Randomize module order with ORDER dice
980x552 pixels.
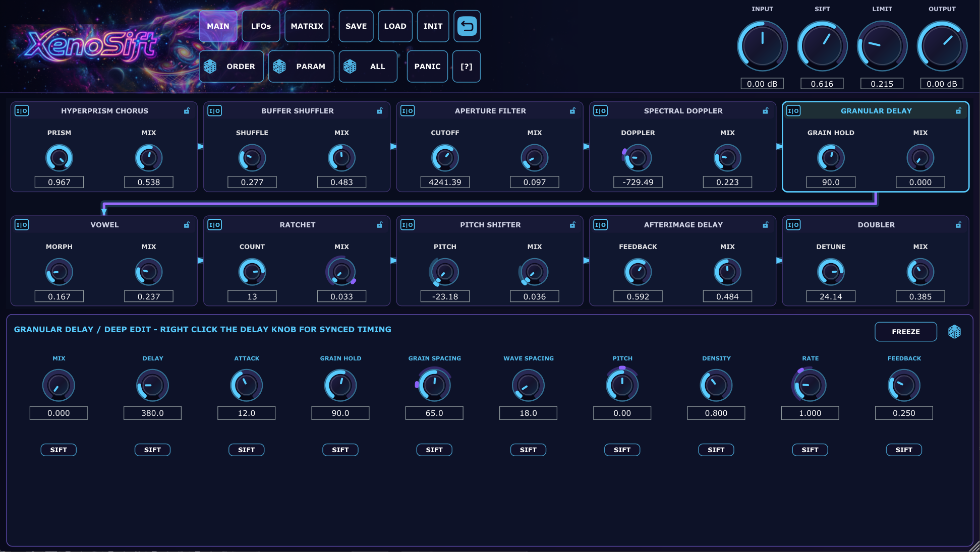pyautogui.click(x=231, y=67)
